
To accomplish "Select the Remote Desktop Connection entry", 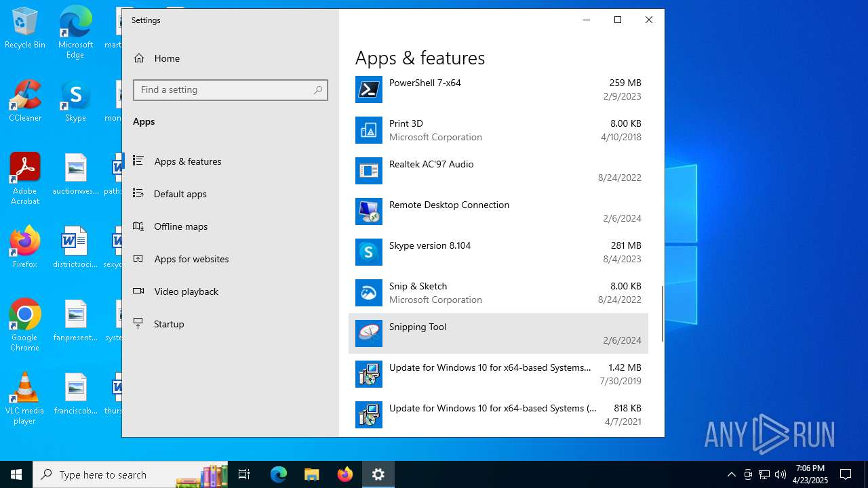I will 498,211.
